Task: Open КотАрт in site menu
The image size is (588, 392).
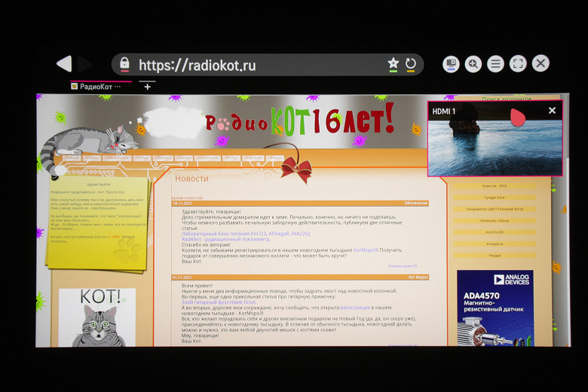Action: tap(231, 158)
